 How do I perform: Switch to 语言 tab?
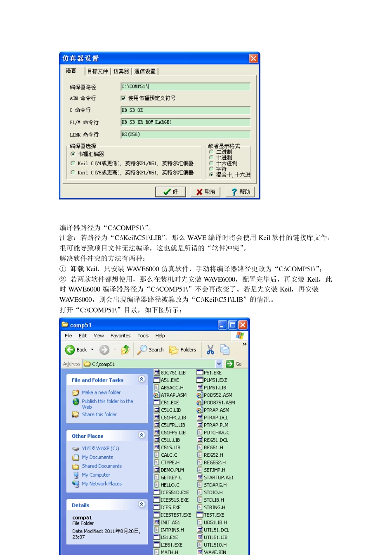pyautogui.click(x=71, y=71)
